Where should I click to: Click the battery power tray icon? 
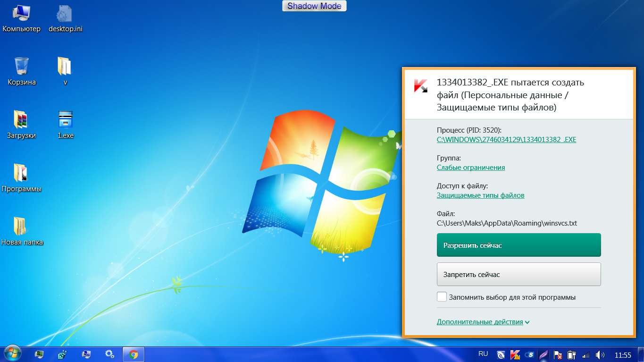click(x=572, y=354)
